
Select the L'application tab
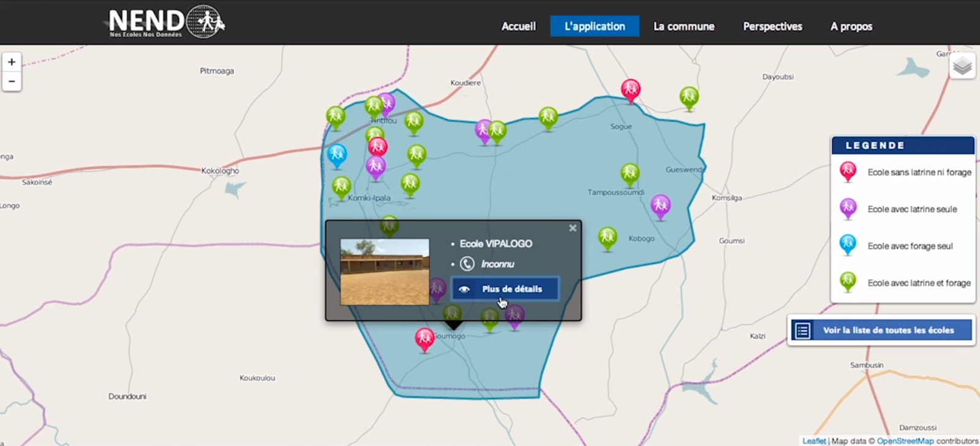click(594, 26)
